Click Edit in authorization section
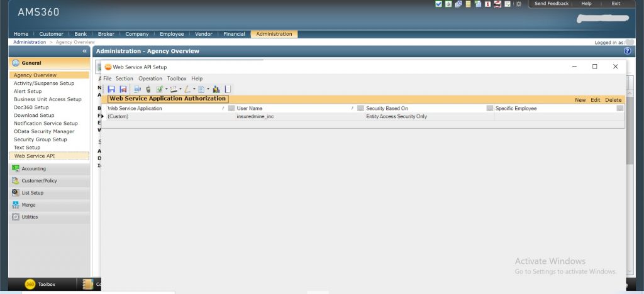Viewport: 644px width, 294px height. point(596,100)
